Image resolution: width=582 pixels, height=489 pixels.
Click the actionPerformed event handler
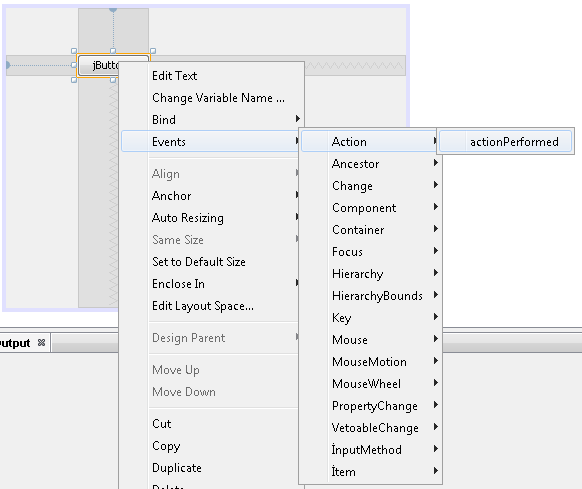[506, 141]
